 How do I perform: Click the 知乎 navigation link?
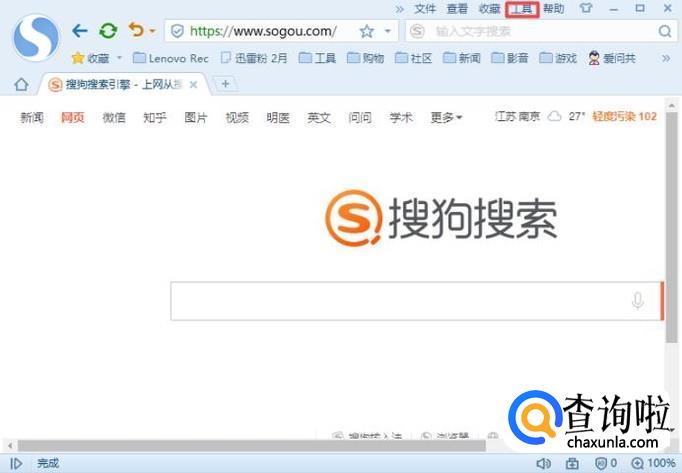coord(155,117)
